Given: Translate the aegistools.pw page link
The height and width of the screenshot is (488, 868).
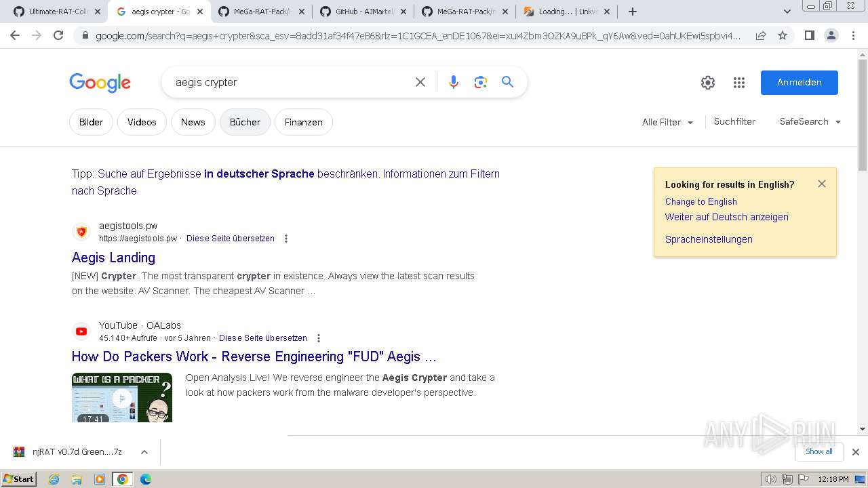Looking at the screenshot, I should pyautogui.click(x=231, y=239).
